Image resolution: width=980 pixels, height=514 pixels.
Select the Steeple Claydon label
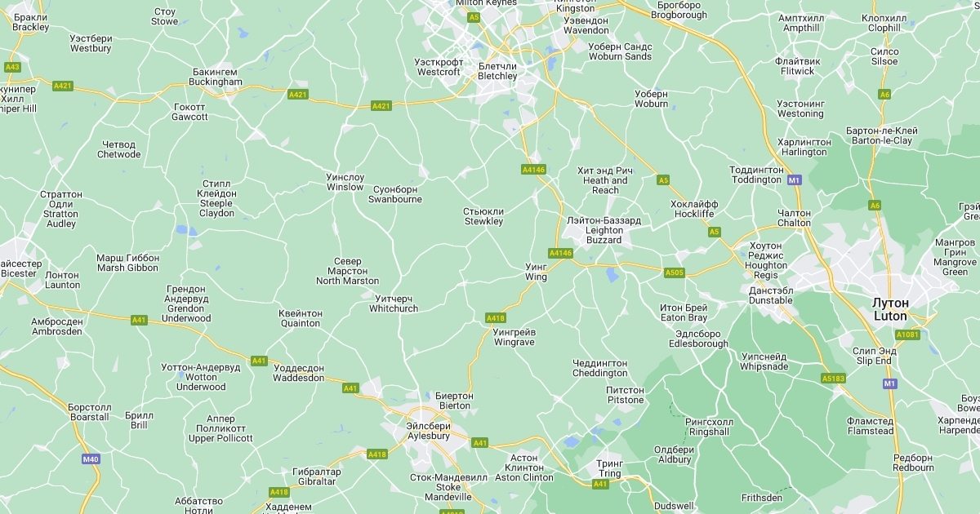(217, 198)
